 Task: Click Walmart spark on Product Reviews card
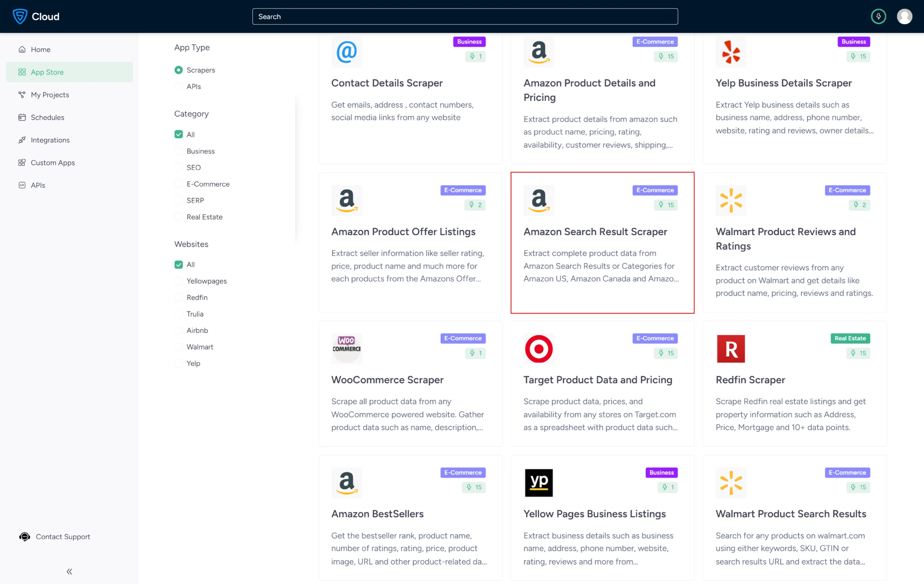pos(731,200)
